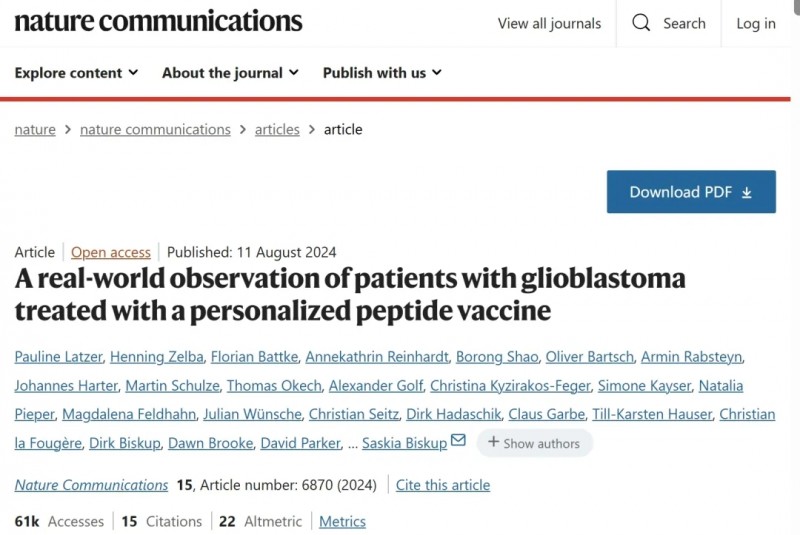Open the Publish with us dropdown
The height and width of the screenshot is (535, 800).
[x=382, y=73]
